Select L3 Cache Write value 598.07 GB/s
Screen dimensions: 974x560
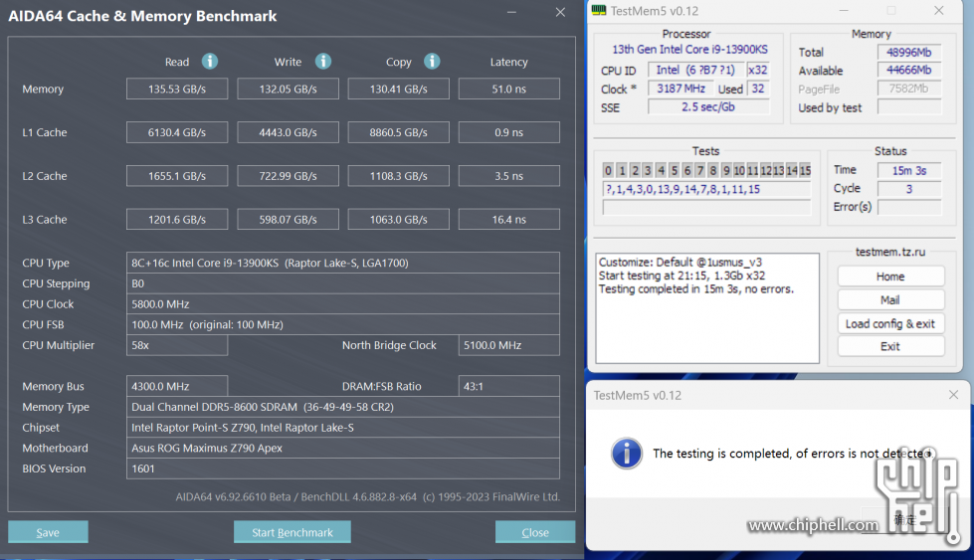[289, 219]
